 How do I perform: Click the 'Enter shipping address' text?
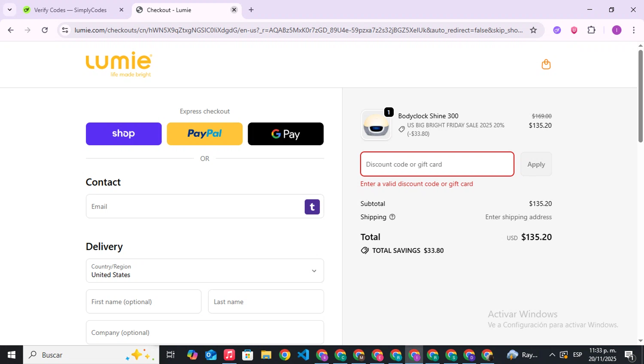(518, 217)
